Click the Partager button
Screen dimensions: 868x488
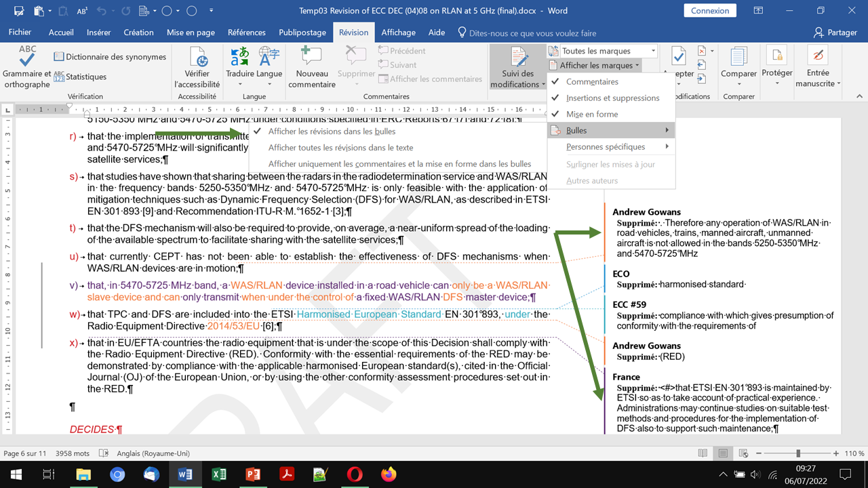pyautogui.click(x=837, y=33)
